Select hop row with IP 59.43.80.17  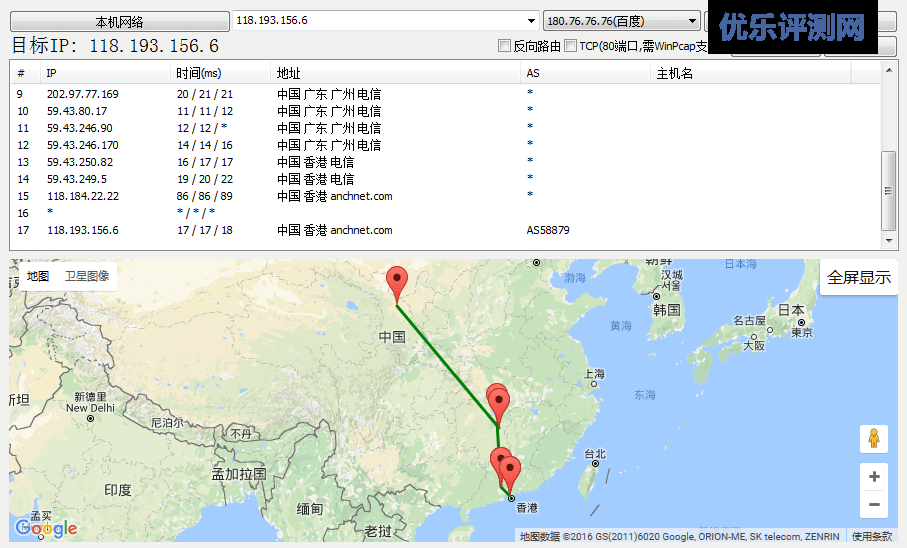pyautogui.click(x=444, y=111)
